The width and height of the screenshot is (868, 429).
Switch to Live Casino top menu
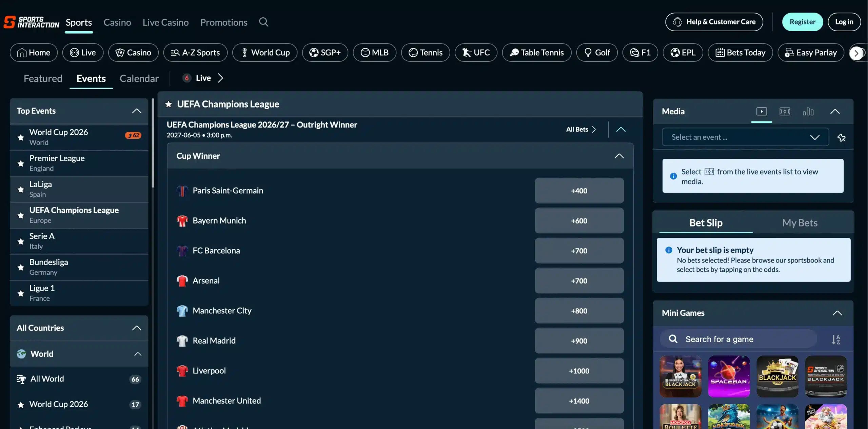(165, 22)
